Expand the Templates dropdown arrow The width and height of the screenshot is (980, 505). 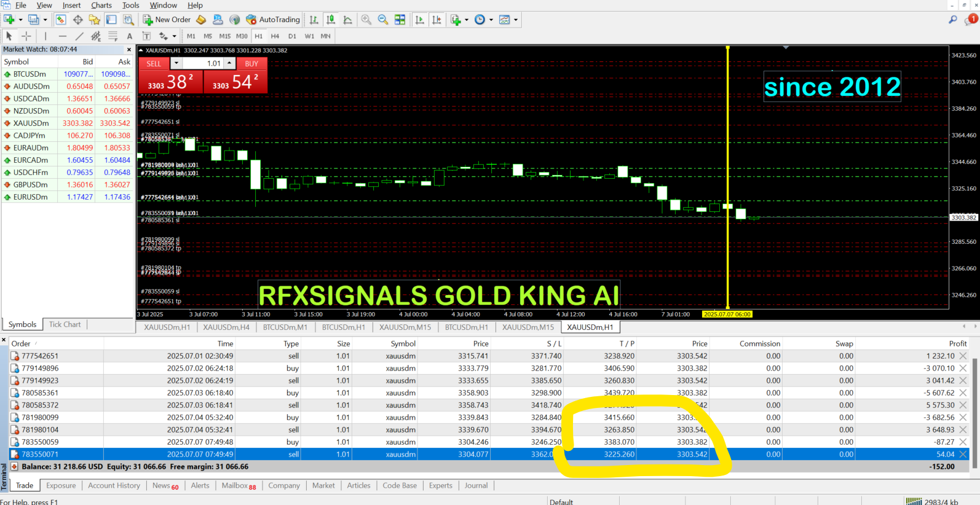(x=516, y=20)
